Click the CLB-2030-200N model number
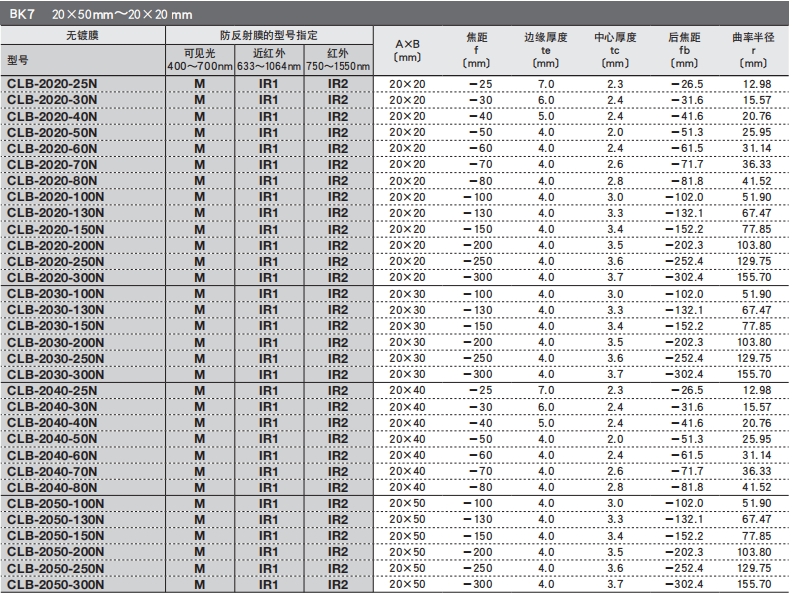792x594 pixels. [x=56, y=342]
